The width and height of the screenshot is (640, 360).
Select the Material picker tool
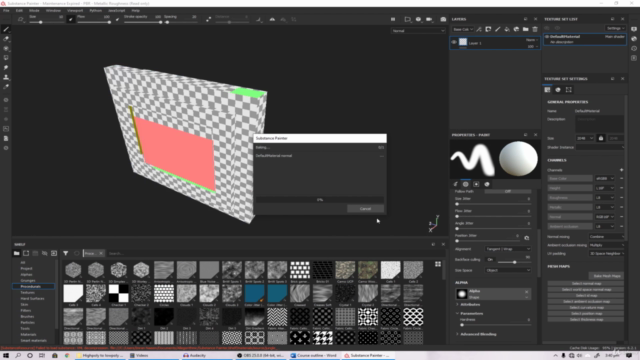coord(6,87)
